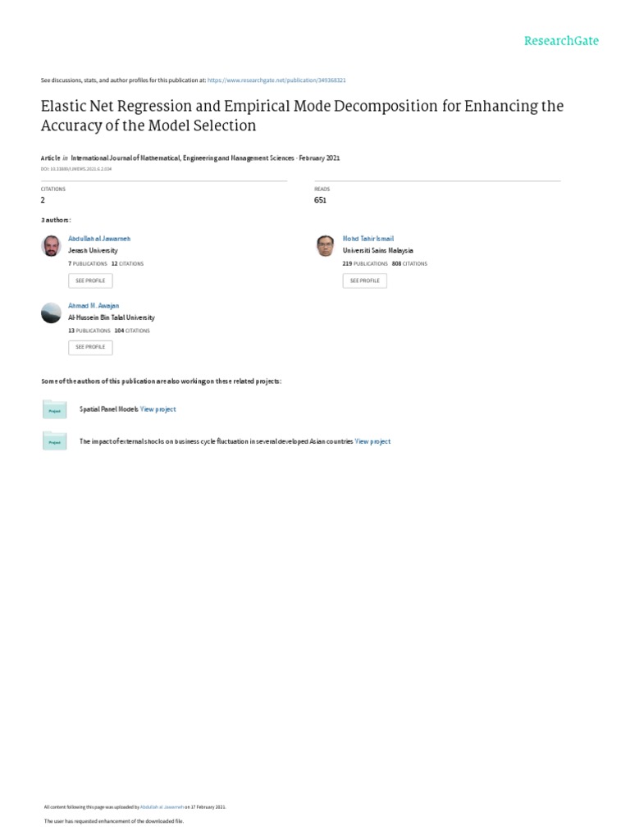
Task: Click the Abdullah al Jawarneh author name
Action: pos(99,239)
